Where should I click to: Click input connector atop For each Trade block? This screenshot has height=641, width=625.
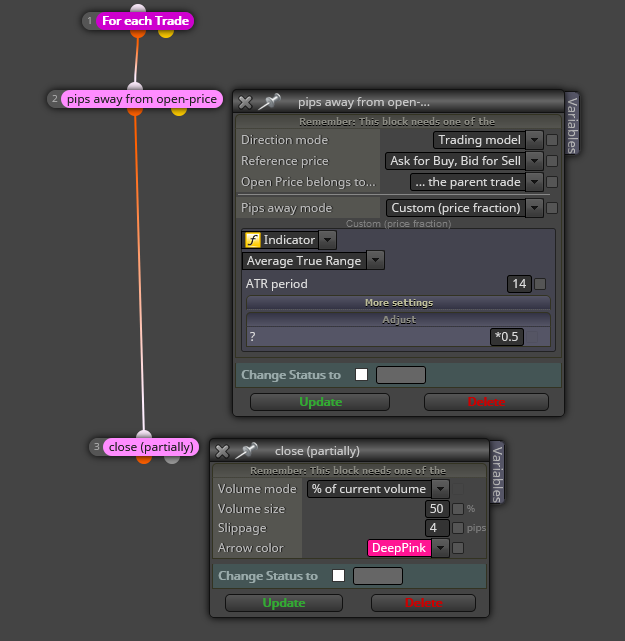[x=138, y=9]
